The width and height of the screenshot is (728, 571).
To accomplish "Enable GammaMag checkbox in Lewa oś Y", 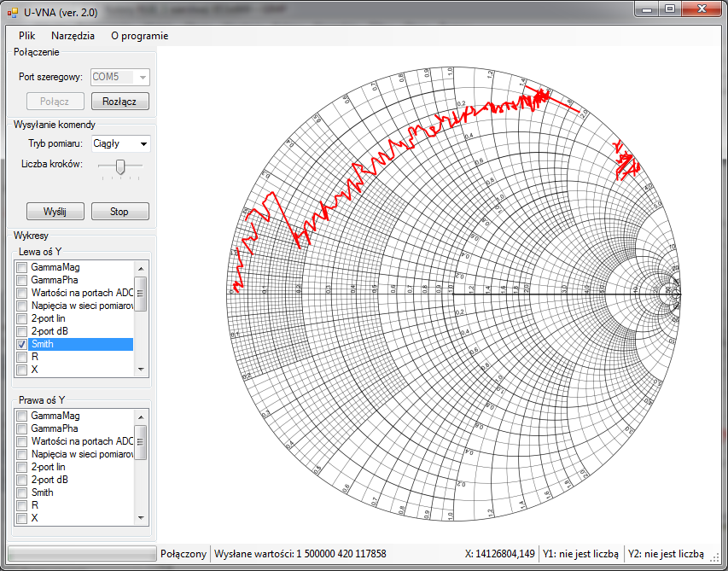I will point(22,268).
